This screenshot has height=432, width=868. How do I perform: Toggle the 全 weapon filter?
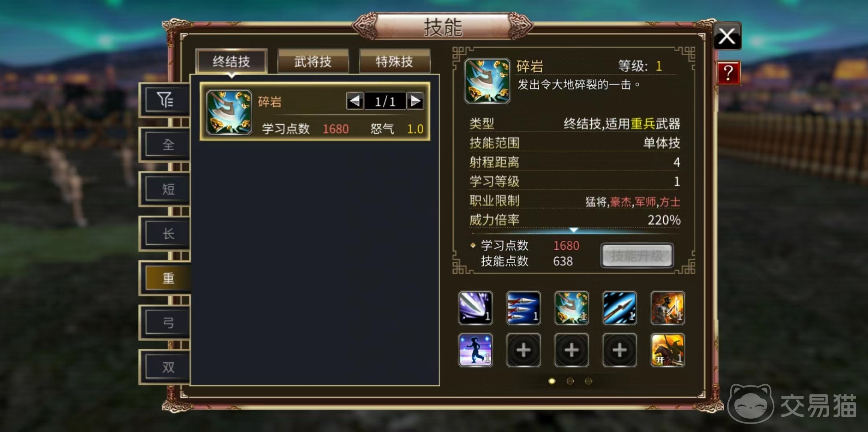click(168, 145)
